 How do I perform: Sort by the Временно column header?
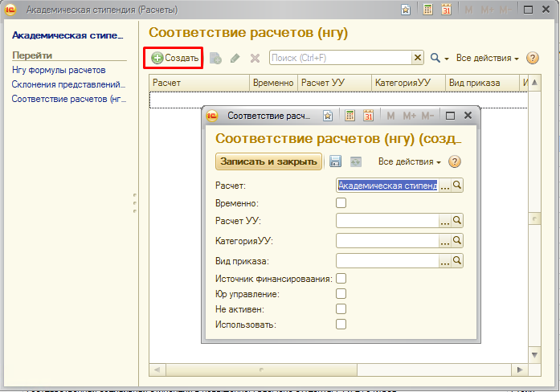point(273,83)
